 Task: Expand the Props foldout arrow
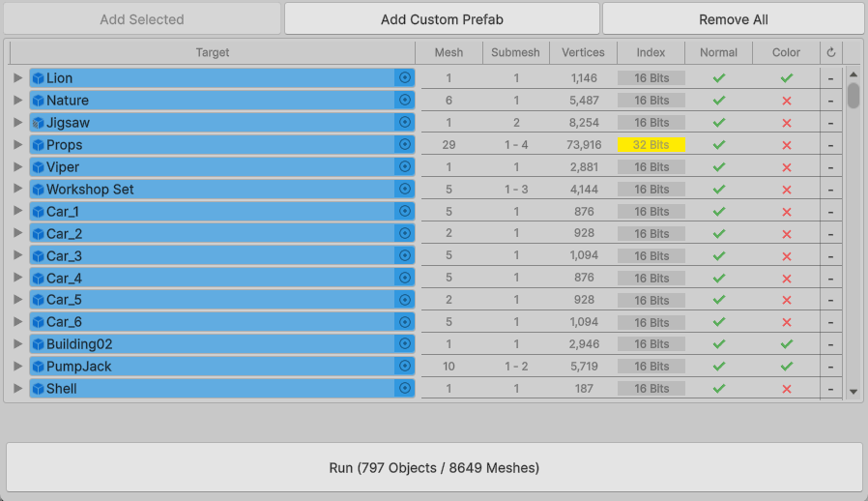17,145
